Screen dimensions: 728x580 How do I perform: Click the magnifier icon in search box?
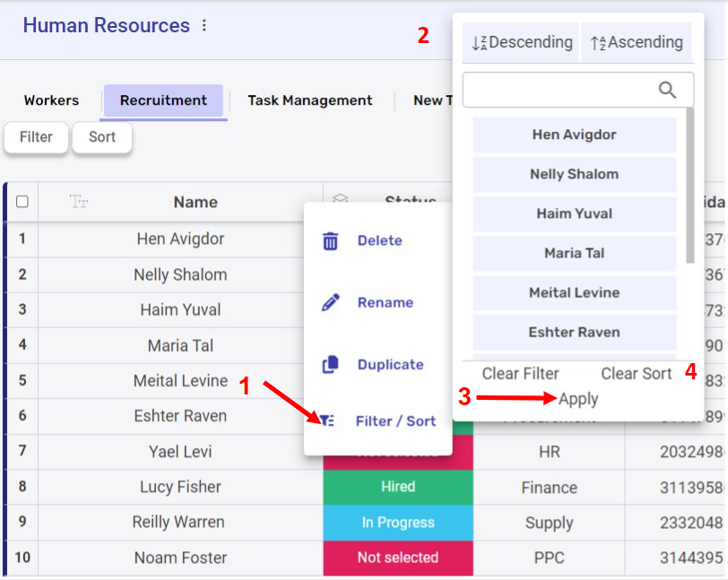668,90
